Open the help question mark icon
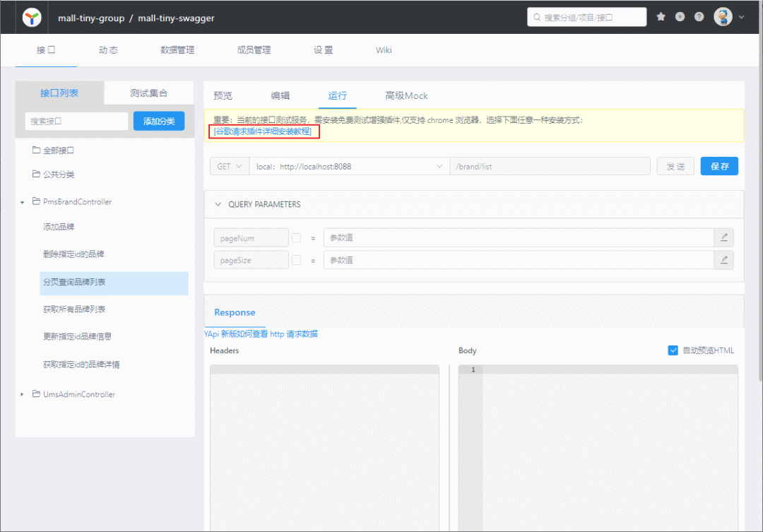Image resolution: width=763 pixels, height=532 pixels. pos(699,17)
